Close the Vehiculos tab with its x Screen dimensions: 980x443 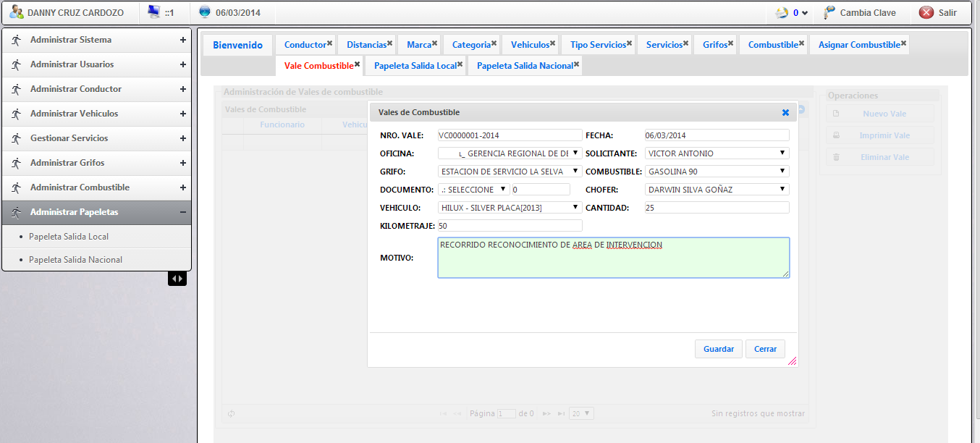(553, 43)
